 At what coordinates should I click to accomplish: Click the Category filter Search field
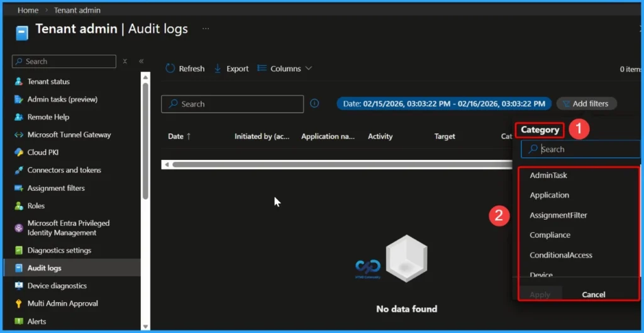coord(580,149)
